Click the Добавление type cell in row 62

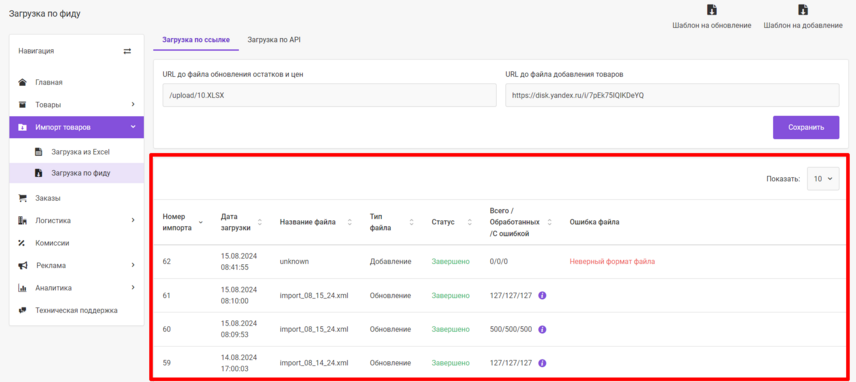click(x=390, y=261)
